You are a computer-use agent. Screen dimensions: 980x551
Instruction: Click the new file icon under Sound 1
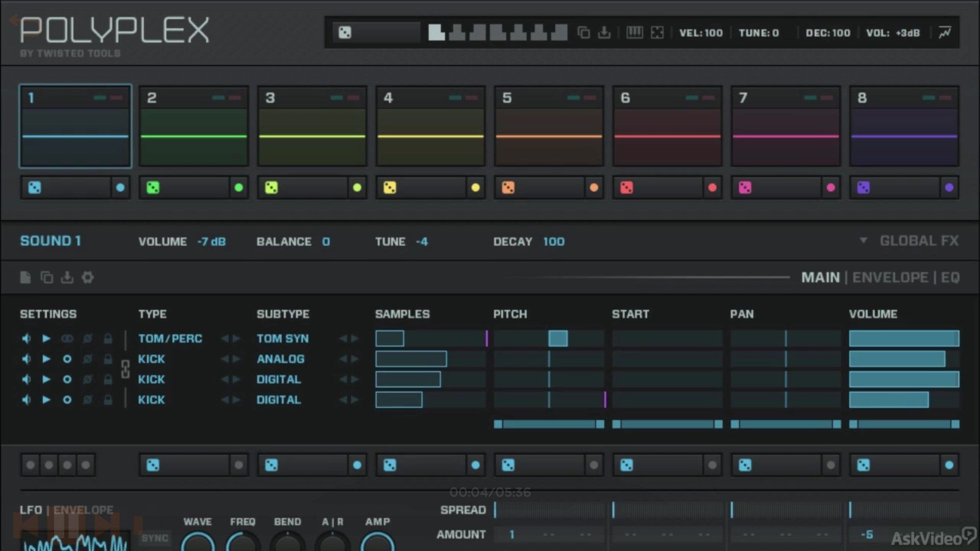pos(25,278)
